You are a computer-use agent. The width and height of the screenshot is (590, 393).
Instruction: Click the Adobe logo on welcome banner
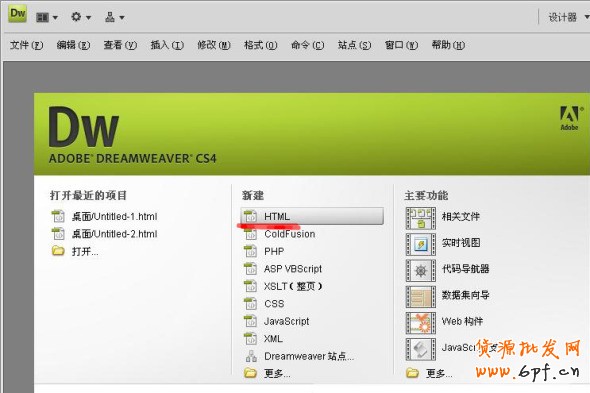(570, 118)
